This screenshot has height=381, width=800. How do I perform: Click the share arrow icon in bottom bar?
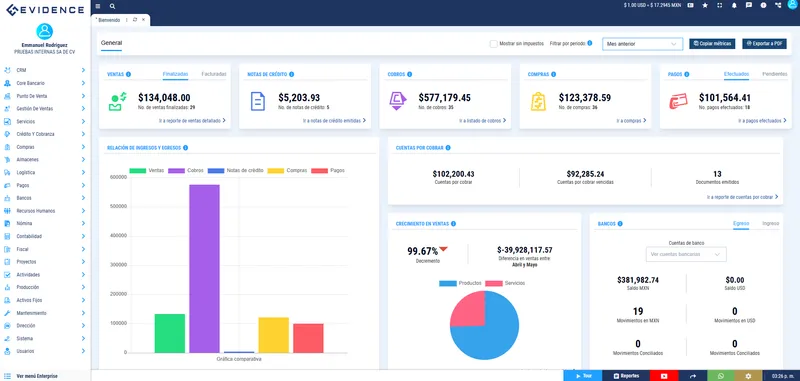[693, 376]
